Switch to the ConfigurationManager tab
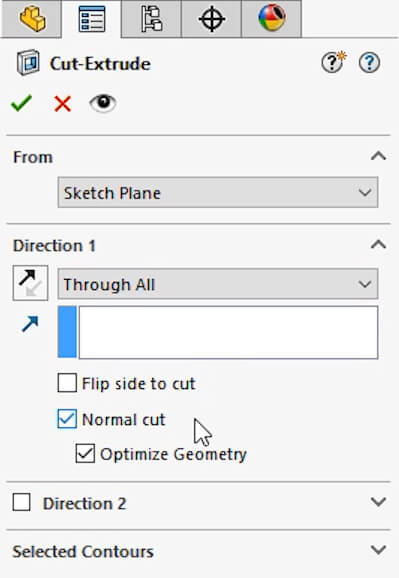399x578 pixels. click(151, 18)
